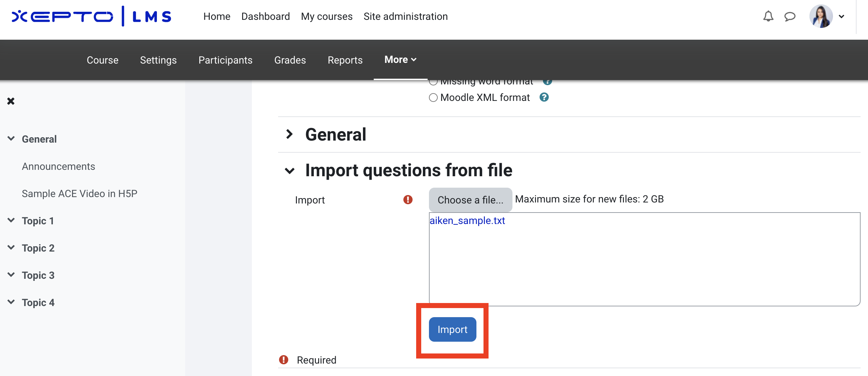Open the More navigation dropdown
This screenshot has height=376, width=868.
400,60
